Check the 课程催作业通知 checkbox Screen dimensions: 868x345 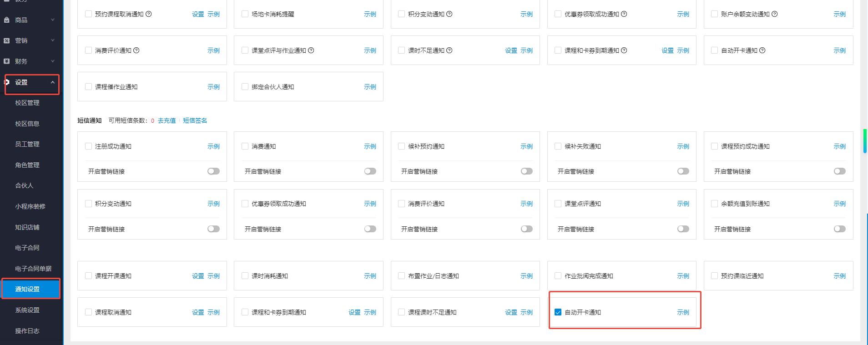pos(88,87)
